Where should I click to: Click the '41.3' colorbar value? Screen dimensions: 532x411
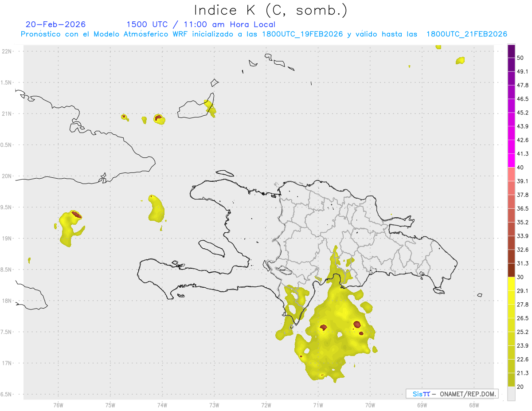(522, 154)
